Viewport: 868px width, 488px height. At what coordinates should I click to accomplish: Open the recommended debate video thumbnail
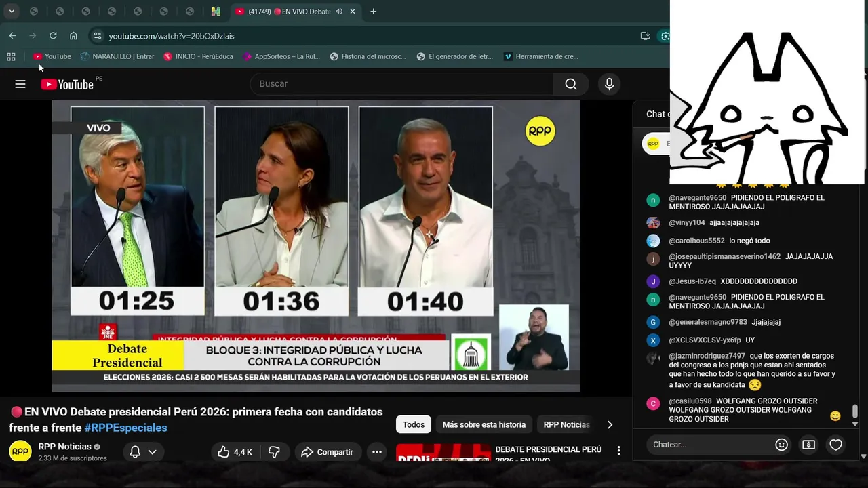click(x=443, y=453)
